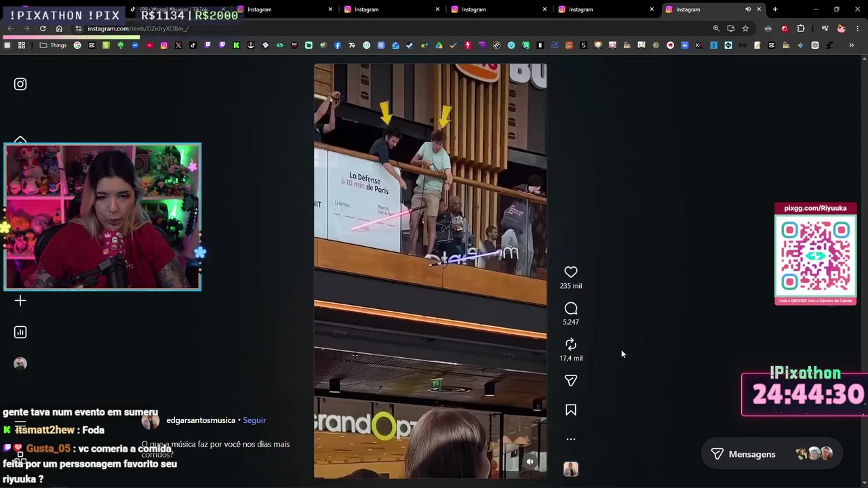The height and width of the screenshot is (488, 868).
Task: Open the zoom magnifier in the address bar
Action: coord(716,28)
